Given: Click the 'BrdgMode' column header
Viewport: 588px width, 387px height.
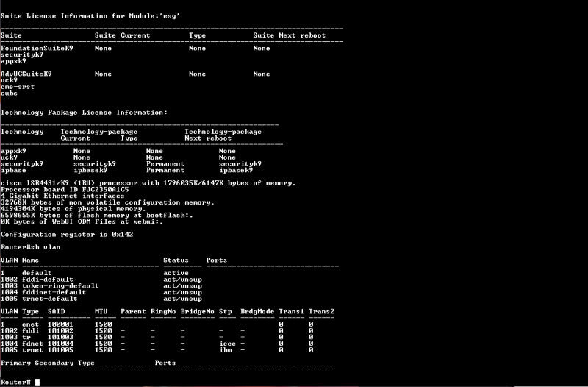Looking at the screenshot, I should tap(257, 311).
